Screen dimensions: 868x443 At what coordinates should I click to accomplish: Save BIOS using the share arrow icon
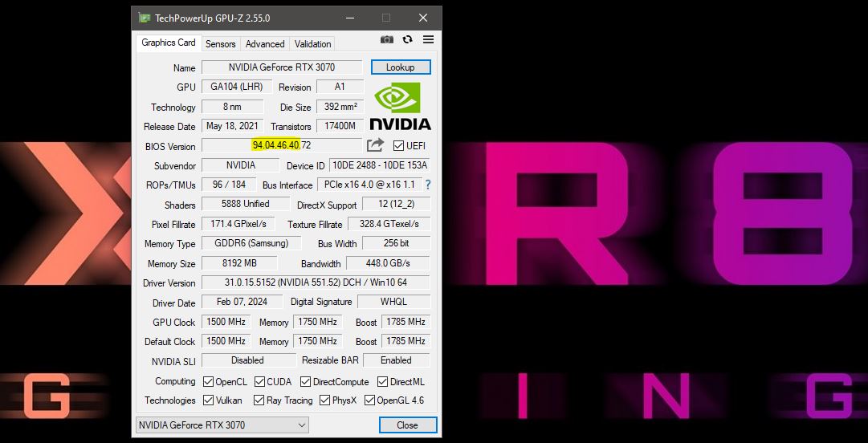tap(375, 145)
